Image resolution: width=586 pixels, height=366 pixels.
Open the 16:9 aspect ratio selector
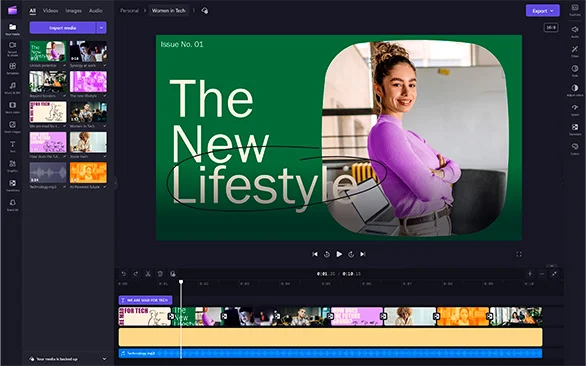pyautogui.click(x=551, y=27)
